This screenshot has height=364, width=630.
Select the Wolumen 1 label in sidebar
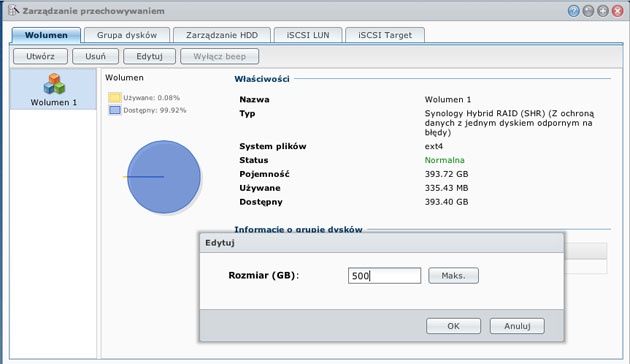coord(53,102)
